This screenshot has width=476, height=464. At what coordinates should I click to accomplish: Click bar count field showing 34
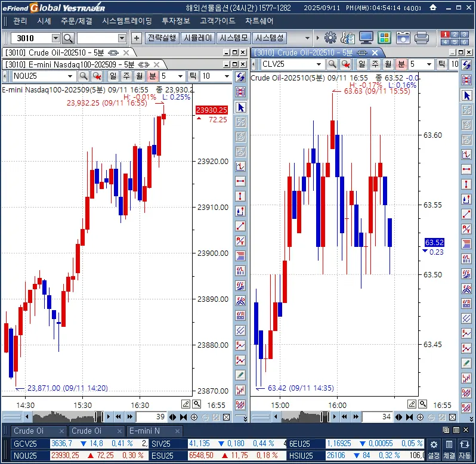pyautogui.click(x=378, y=417)
